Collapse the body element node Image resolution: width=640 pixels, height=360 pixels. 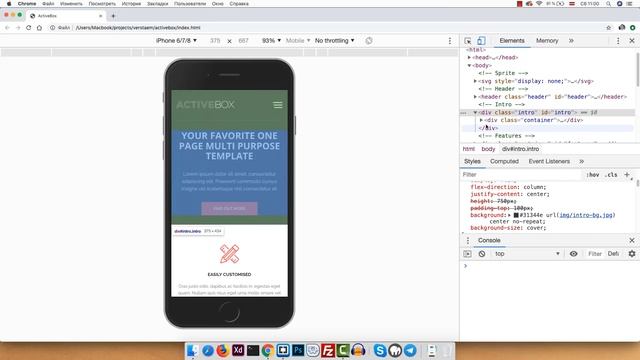click(469, 65)
